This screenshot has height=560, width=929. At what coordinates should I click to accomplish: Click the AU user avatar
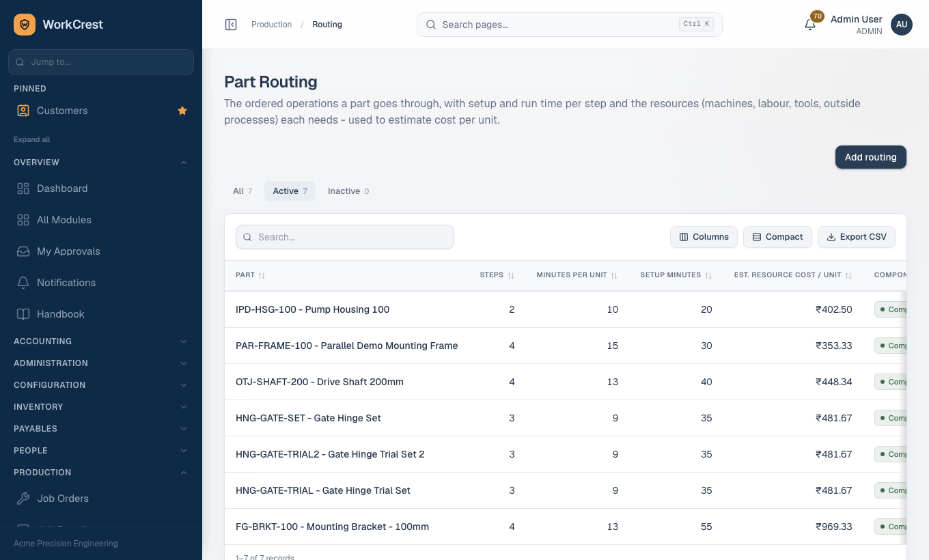902,25
